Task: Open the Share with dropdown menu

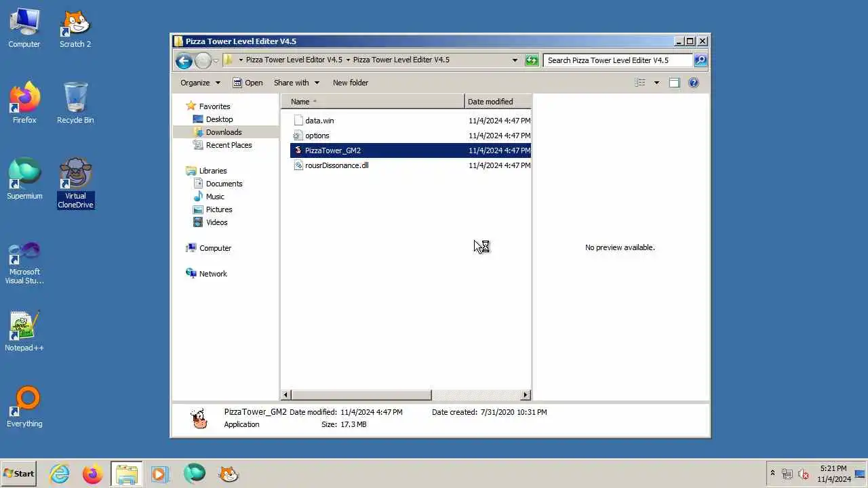Action: click(296, 83)
